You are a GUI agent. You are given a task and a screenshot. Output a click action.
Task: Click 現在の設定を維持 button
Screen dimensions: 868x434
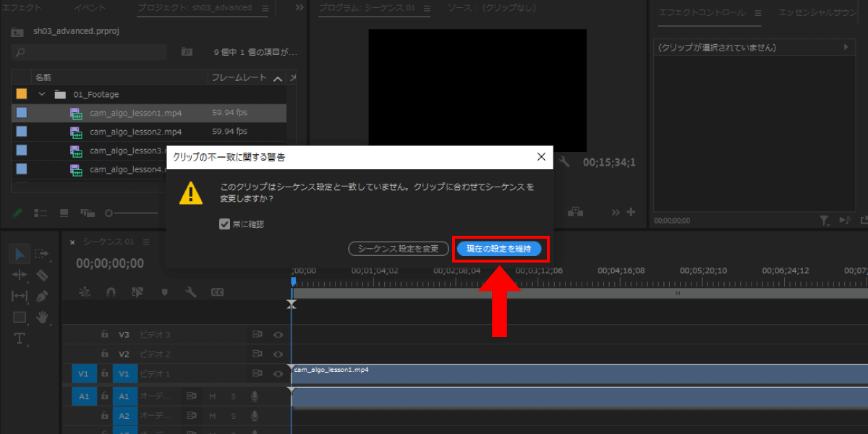[x=498, y=249]
